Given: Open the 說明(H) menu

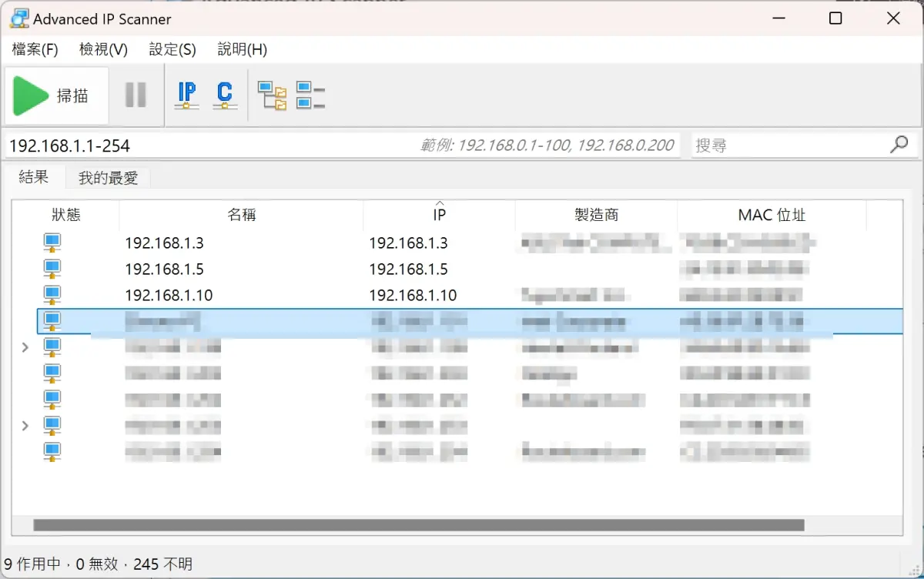Looking at the screenshot, I should [x=243, y=49].
